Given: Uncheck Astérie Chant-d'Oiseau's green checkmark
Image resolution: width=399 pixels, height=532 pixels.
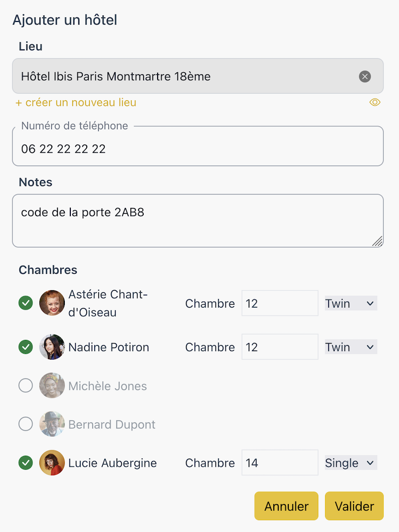Looking at the screenshot, I should click(x=25, y=303).
